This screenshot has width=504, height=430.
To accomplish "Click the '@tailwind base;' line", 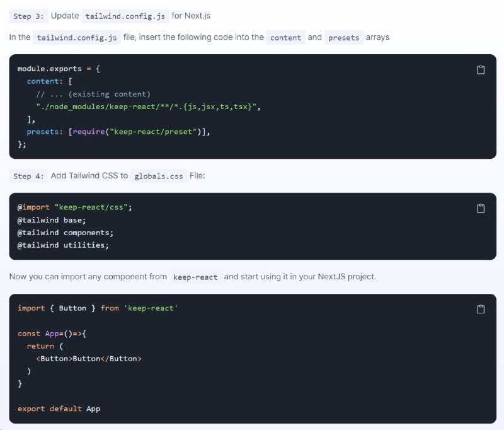I will pos(52,220).
